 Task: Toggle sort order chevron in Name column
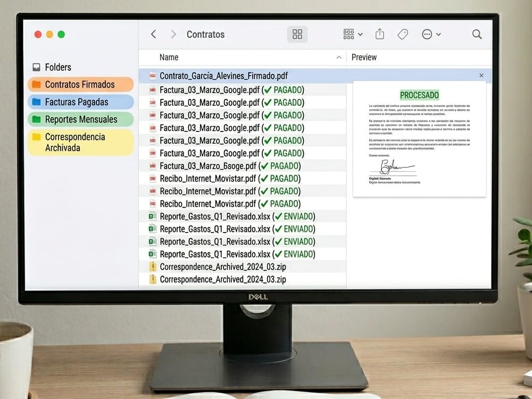338,57
